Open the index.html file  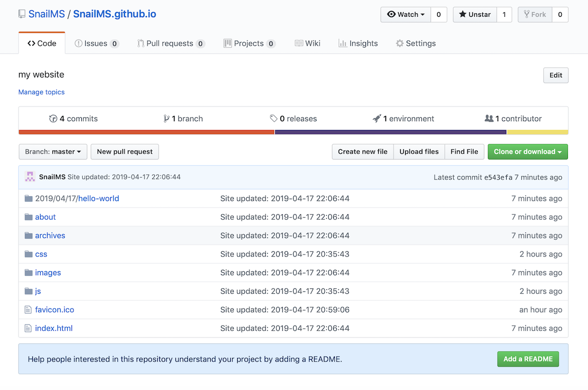(54, 328)
